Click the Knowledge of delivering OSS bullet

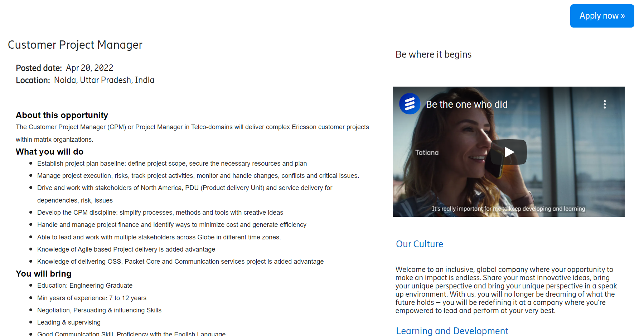coord(180,262)
